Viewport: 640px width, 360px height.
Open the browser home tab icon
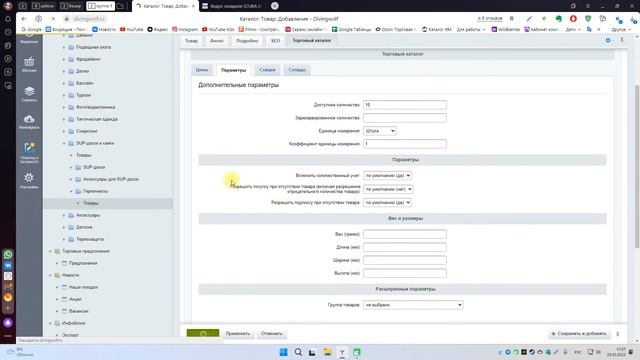[x=22, y=6]
